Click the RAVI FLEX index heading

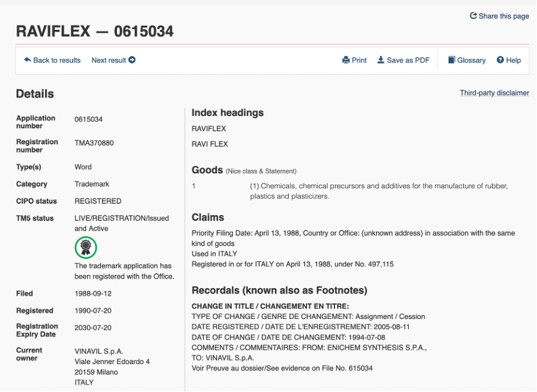(x=210, y=144)
